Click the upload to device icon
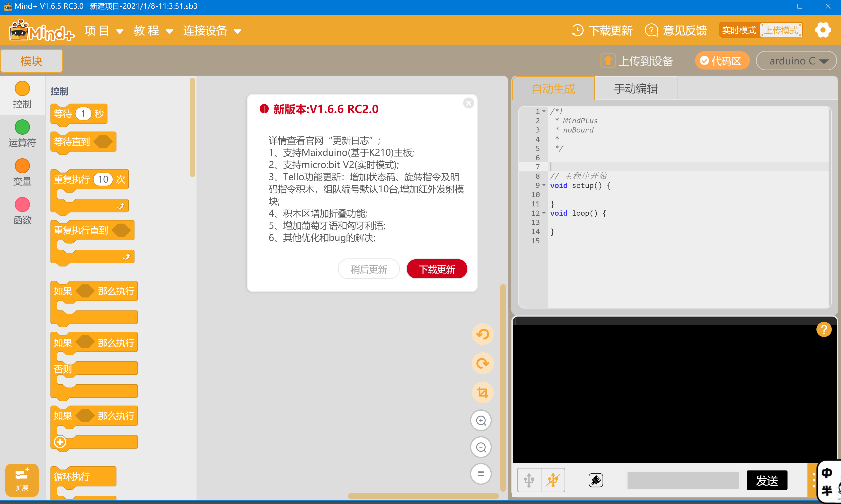The height and width of the screenshot is (504, 841). pos(608,61)
